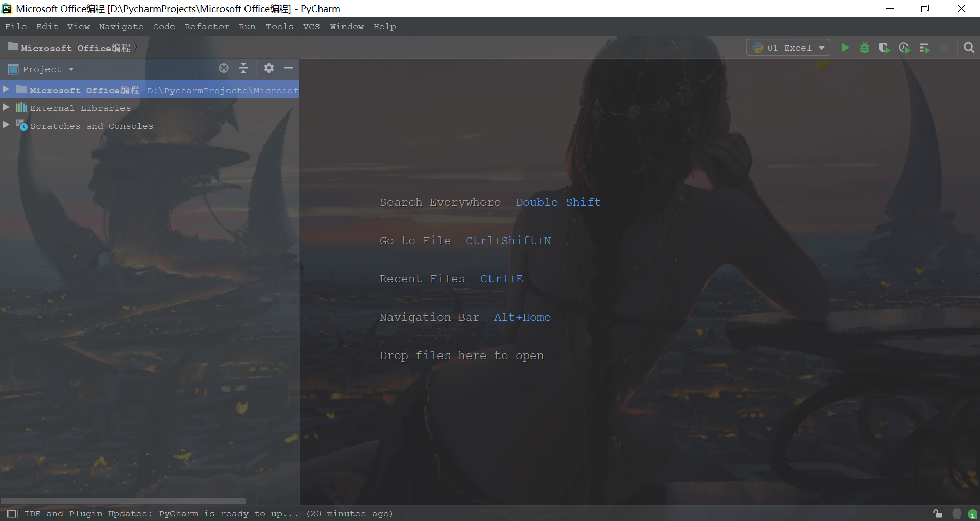The height and width of the screenshot is (521, 980).
Task: Click the Ctrl+E shortcut hint
Action: pyautogui.click(x=501, y=279)
